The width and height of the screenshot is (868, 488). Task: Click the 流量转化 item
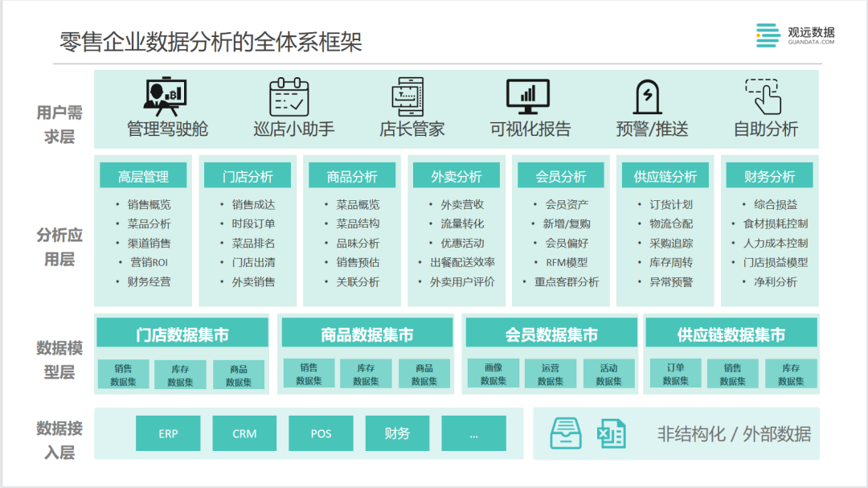pos(462,223)
